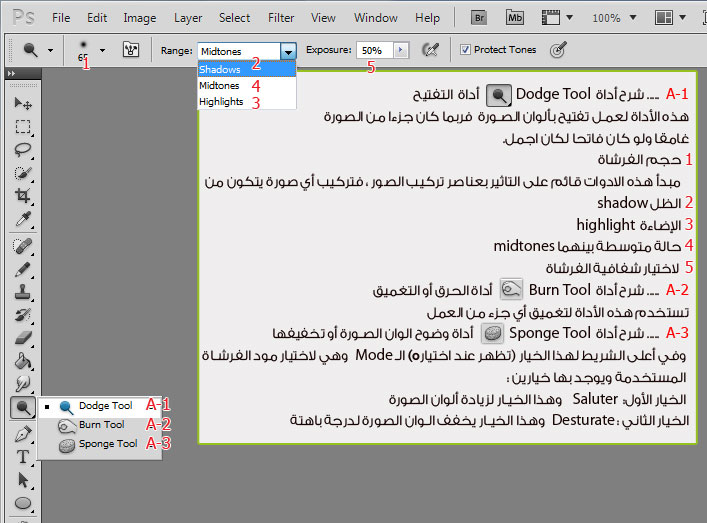Enable airbrush mode next to Exposure

(431, 49)
